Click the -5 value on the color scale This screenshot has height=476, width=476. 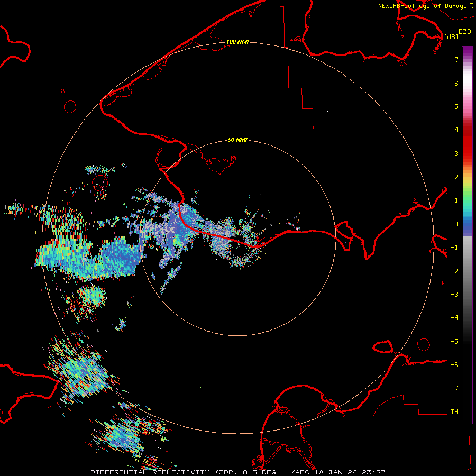(454, 342)
